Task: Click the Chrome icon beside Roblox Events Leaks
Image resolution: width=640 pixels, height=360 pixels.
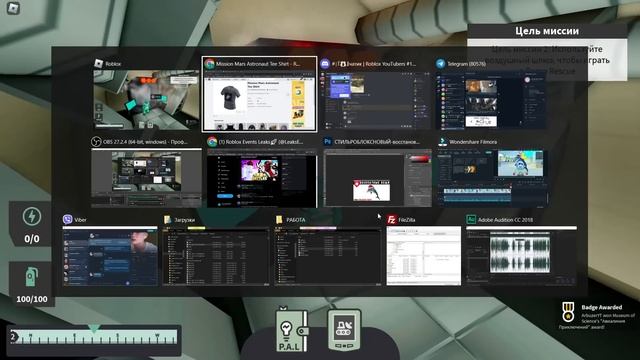Action: [212, 142]
